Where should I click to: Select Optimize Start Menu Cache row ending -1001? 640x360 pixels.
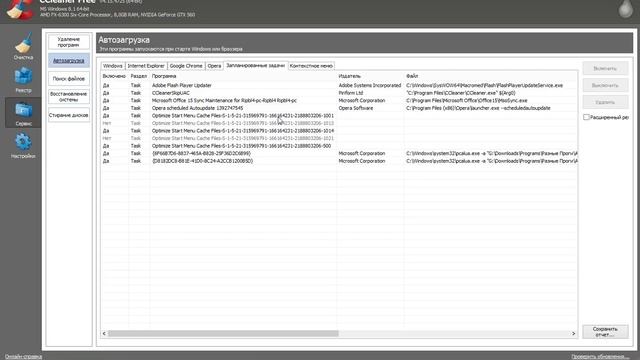click(339, 116)
